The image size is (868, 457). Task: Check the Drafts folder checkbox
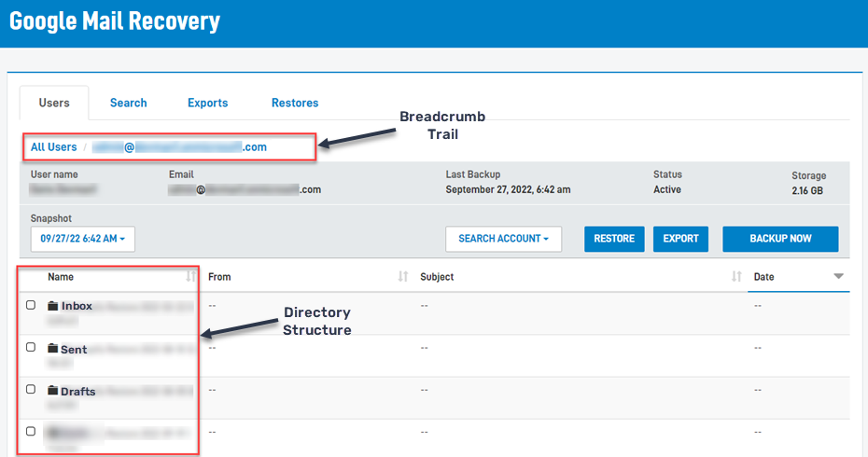31,389
